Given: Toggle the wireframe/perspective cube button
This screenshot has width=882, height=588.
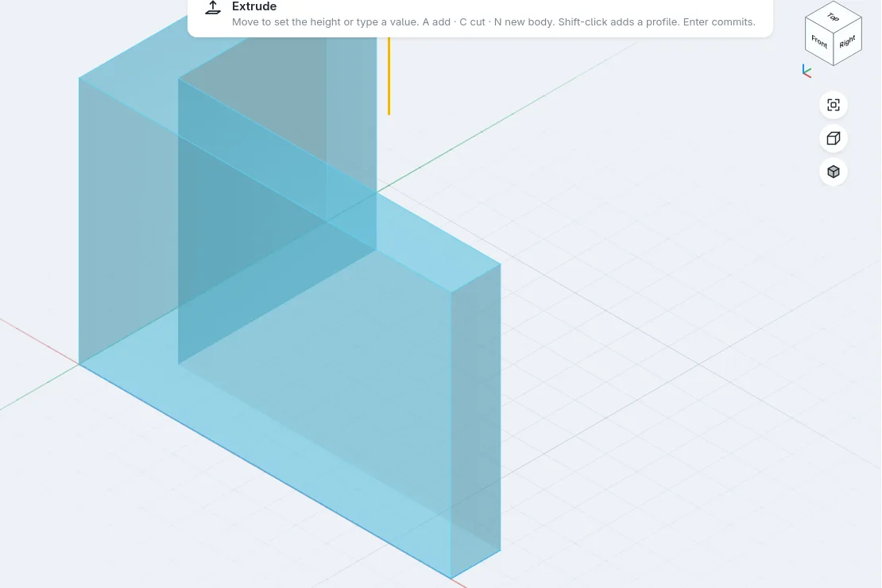Looking at the screenshot, I should [x=833, y=138].
